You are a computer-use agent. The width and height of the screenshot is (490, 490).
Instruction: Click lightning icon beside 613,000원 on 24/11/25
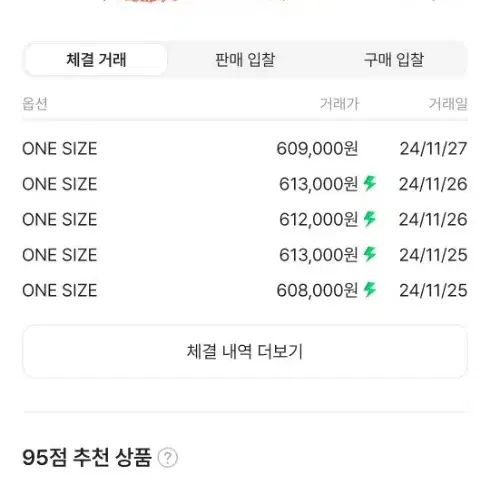coord(370,254)
